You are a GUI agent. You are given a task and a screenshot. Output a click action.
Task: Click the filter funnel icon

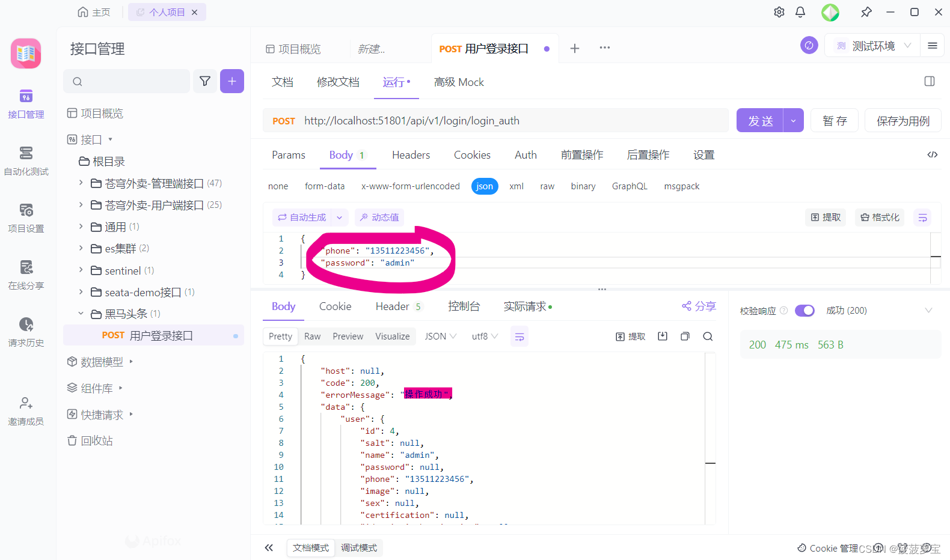(x=205, y=81)
